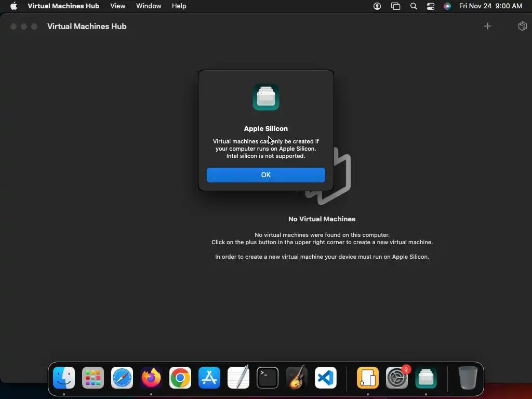The height and width of the screenshot is (399, 532).
Task: Click the Virtual Machines Hub dialog app icon
Action: (x=265, y=97)
